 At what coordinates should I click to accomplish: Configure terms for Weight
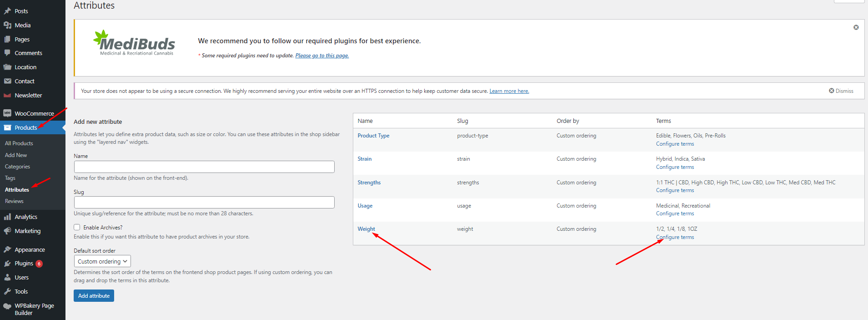tap(675, 237)
